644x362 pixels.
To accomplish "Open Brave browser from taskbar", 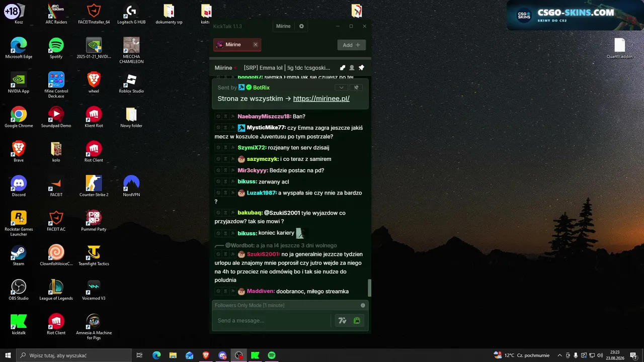I will [206, 355].
